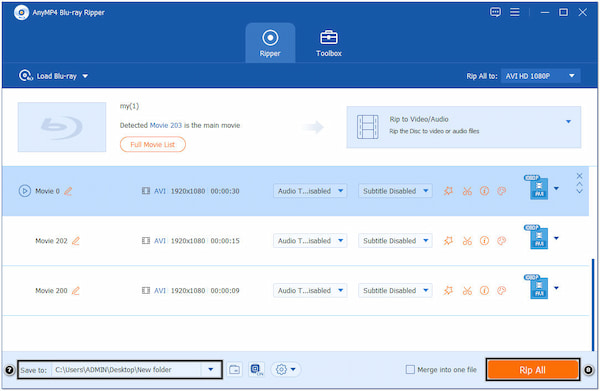Rename Movie 202 with pencil icon
The image size is (600, 391).
[76, 241]
